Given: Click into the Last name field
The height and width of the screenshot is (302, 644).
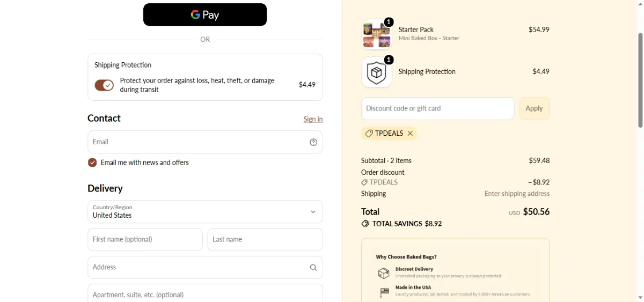Looking at the screenshot, I should point(265,240).
